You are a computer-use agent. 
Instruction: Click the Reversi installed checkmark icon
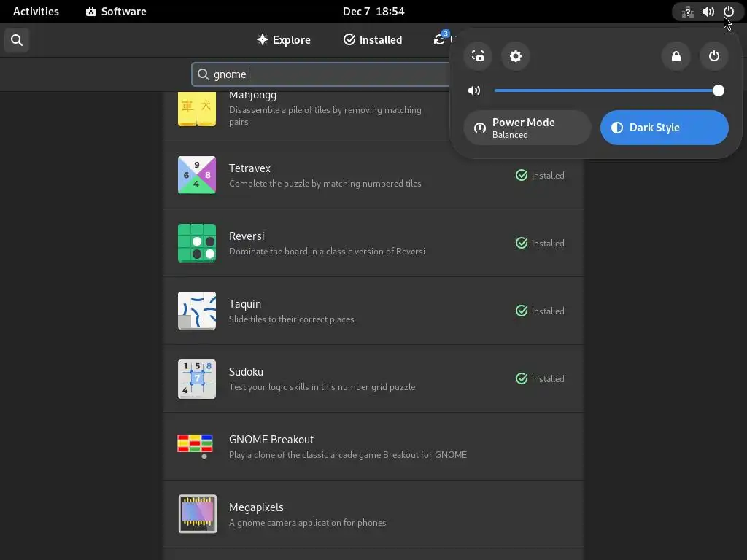[522, 243]
